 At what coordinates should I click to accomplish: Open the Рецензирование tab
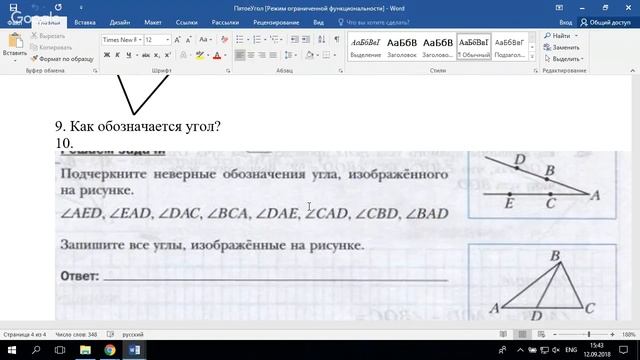276,22
